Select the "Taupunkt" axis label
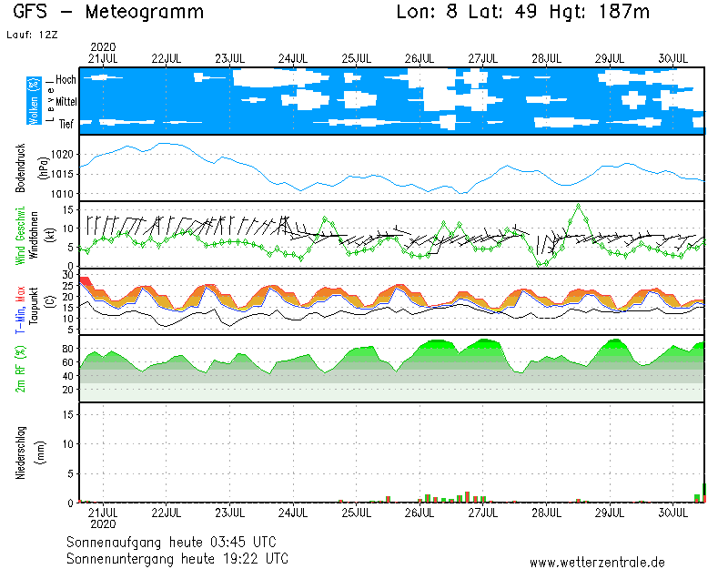This screenshot has height=569, width=728. [33, 304]
